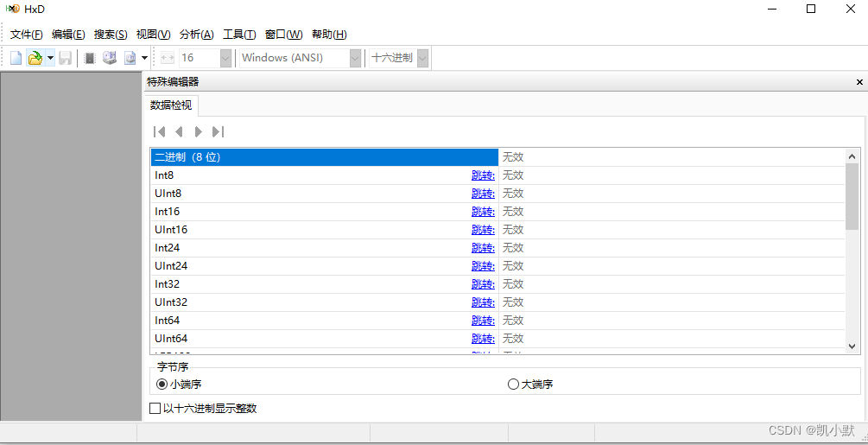Click the Open disk drive icon
Image resolution: width=868 pixels, height=445 pixels.
(110, 58)
